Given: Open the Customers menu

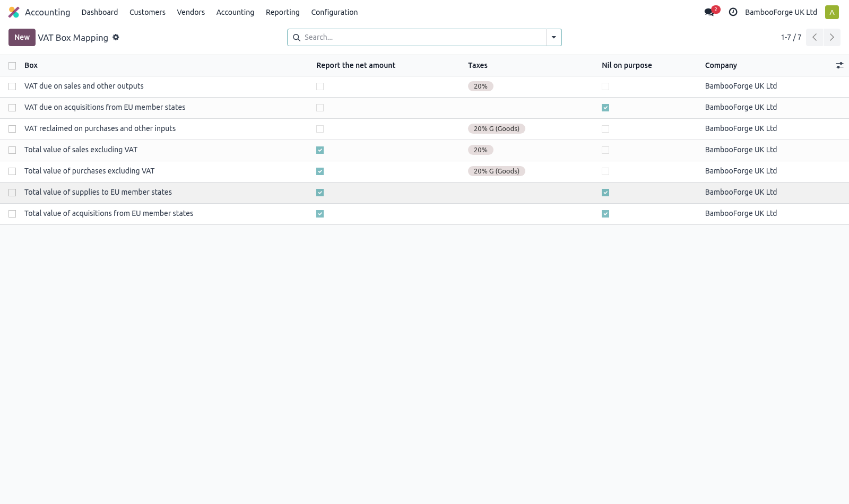Looking at the screenshot, I should (x=148, y=12).
